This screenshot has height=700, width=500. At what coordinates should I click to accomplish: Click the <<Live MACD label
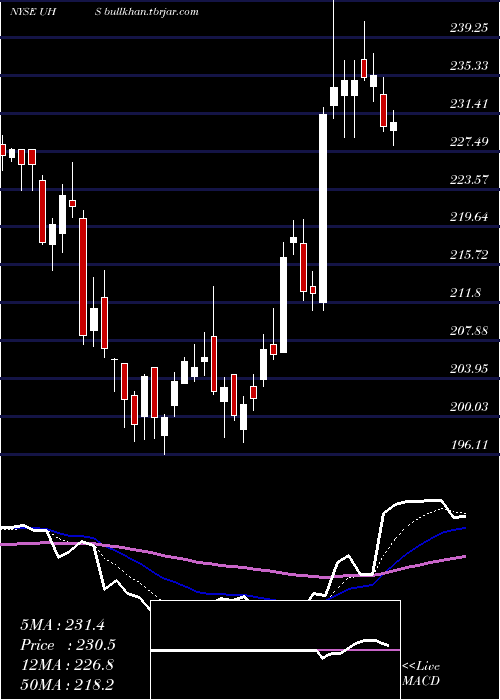421,673
